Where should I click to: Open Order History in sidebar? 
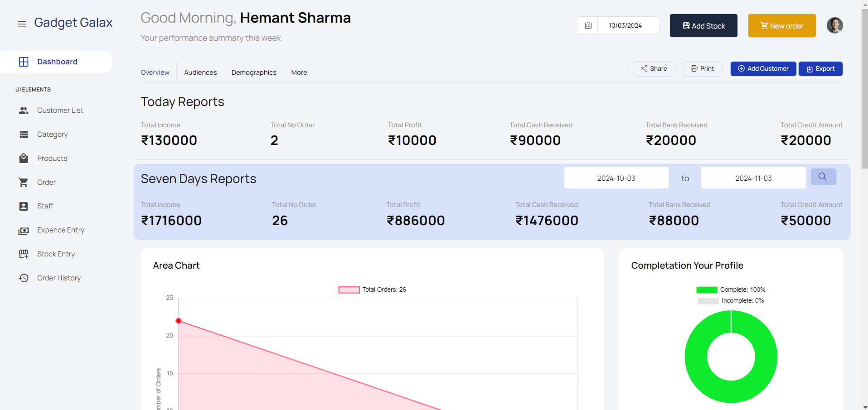59,278
